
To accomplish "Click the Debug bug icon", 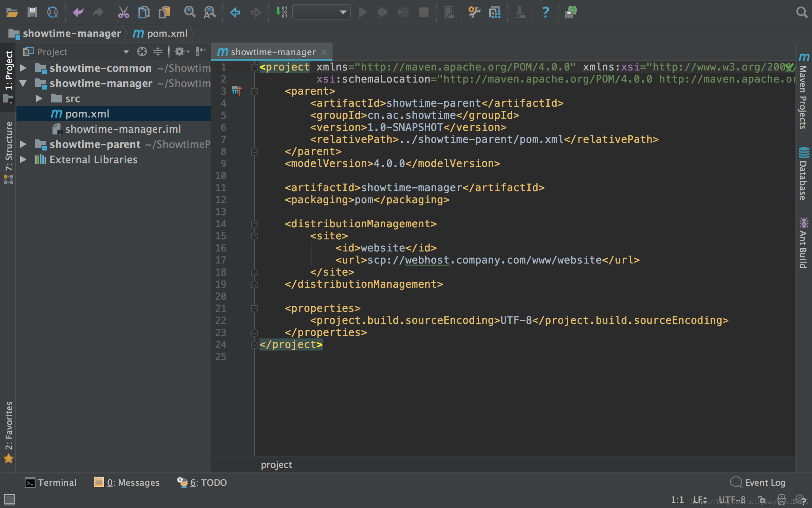I will [x=383, y=13].
